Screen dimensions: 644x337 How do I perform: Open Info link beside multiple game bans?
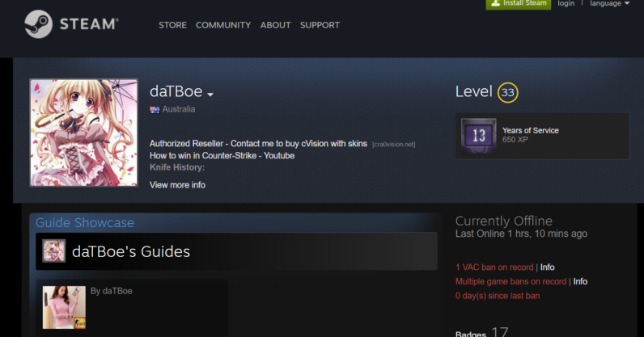tap(580, 282)
